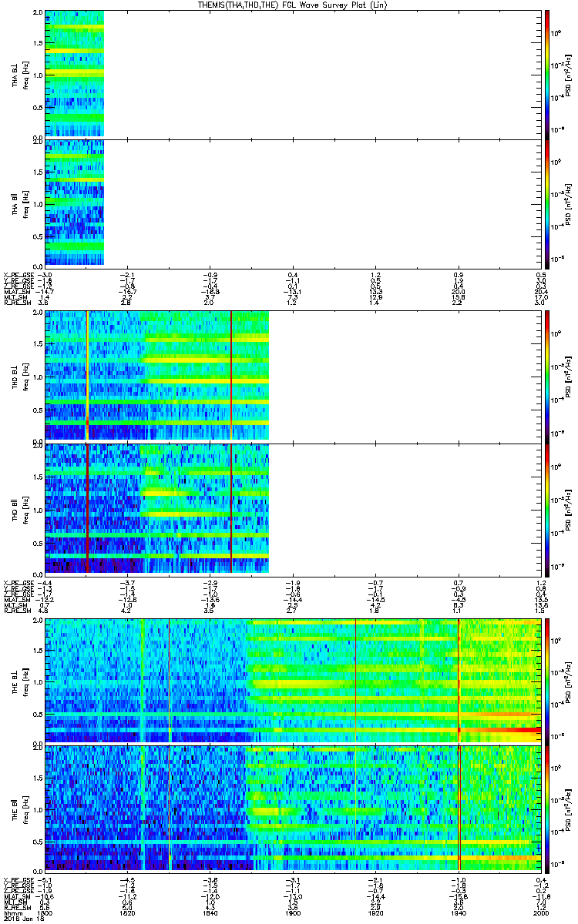
Task: Click the 'PSD [nT²/Hz]' label beside the THD B∥ color bar
Action: pyautogui.click(x=569, y=509)
